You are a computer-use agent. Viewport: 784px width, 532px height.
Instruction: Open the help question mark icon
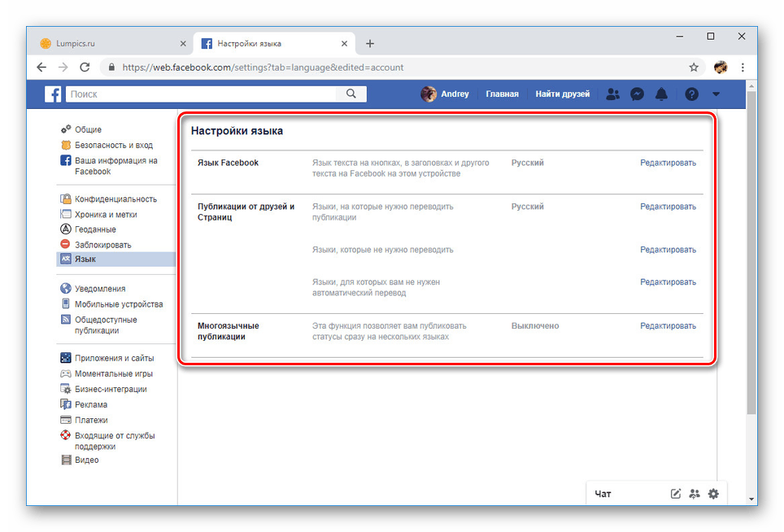pyautogui.click(x=691, y=94)
